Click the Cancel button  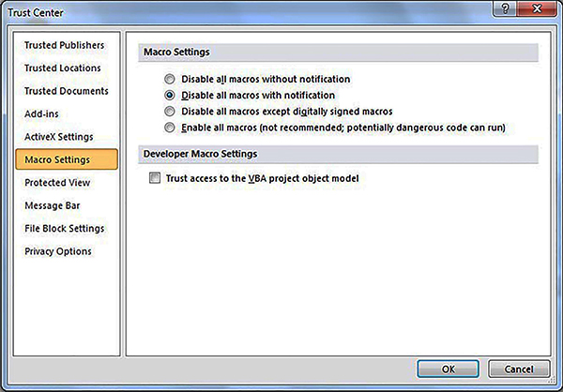[x=512, y=369]
